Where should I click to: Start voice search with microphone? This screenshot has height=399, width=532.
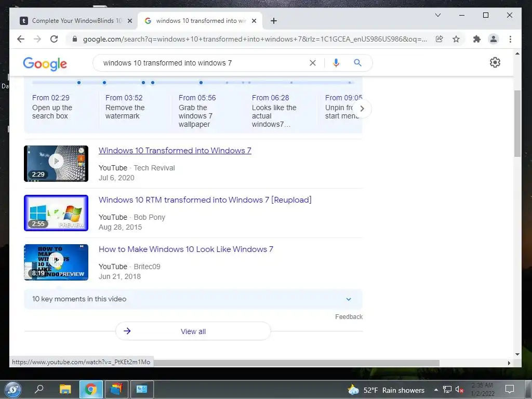pyautogui.click(x=336, y=63)
